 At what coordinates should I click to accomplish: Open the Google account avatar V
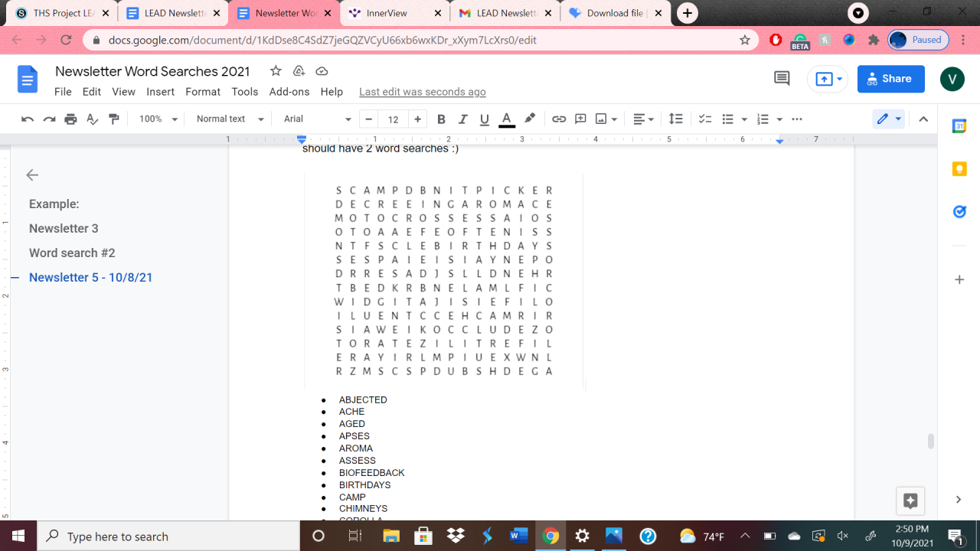click(952, 79)
